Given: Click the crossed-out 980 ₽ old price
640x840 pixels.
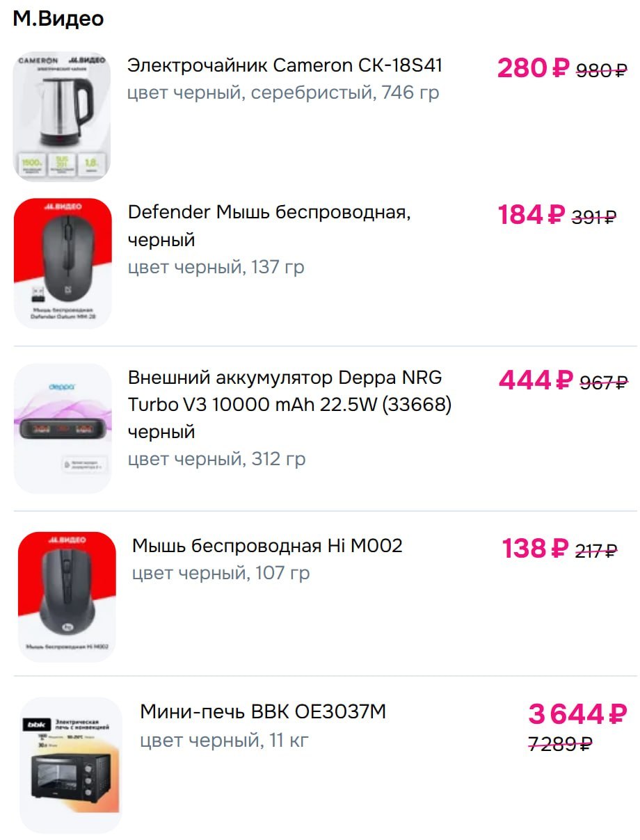Looking at the screenshot, I should coord(602,70).
